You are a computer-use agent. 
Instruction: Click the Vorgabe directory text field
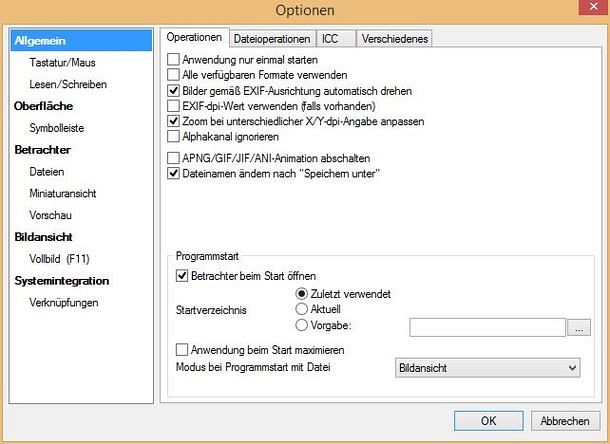(x=487, y=326)
